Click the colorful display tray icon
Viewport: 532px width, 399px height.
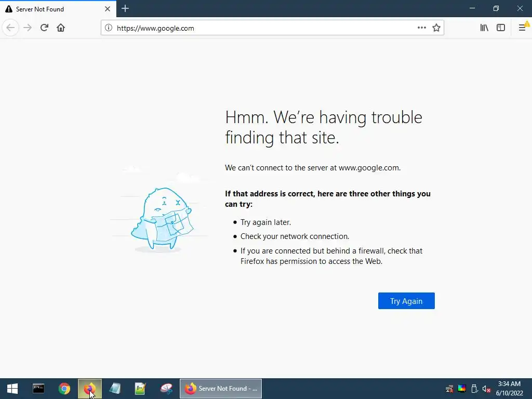[462, 389]
